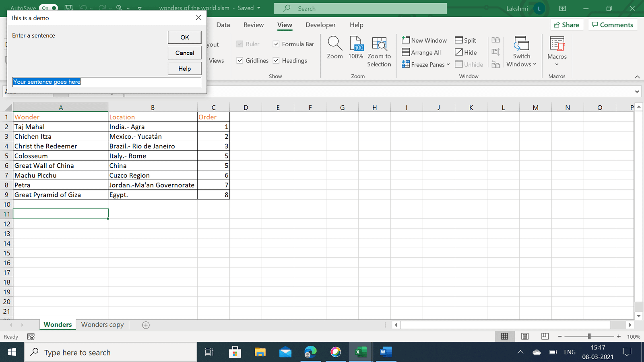
Task: Click the Help button in the dialog
Action: click(185, 69)
